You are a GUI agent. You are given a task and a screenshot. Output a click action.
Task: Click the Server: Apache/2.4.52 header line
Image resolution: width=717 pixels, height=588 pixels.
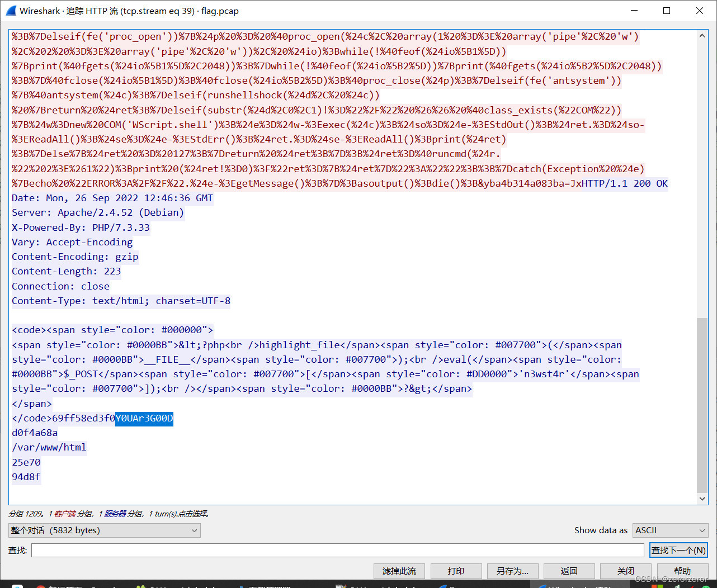[x=98, y=212]
